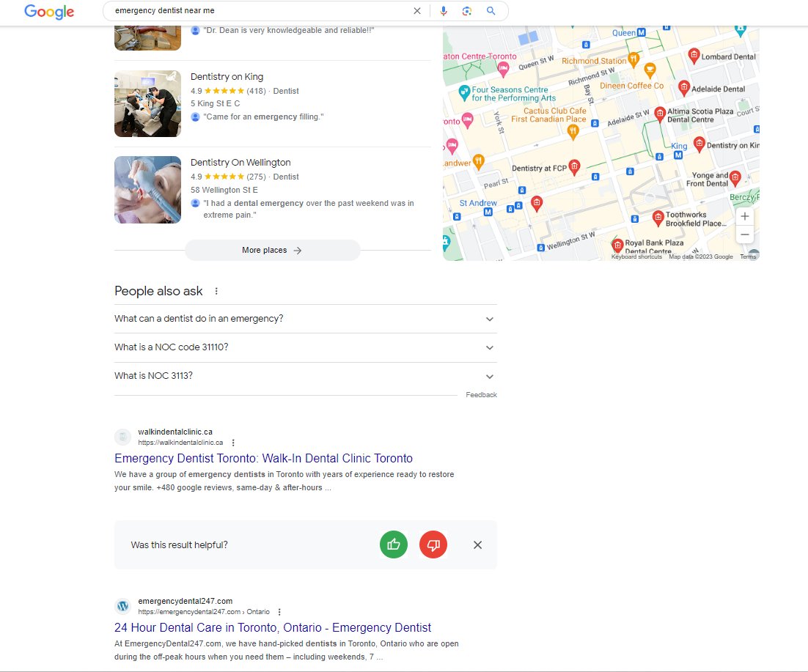
Task: Open the Dentistry On Wellington listing
Action: point(240,162)
